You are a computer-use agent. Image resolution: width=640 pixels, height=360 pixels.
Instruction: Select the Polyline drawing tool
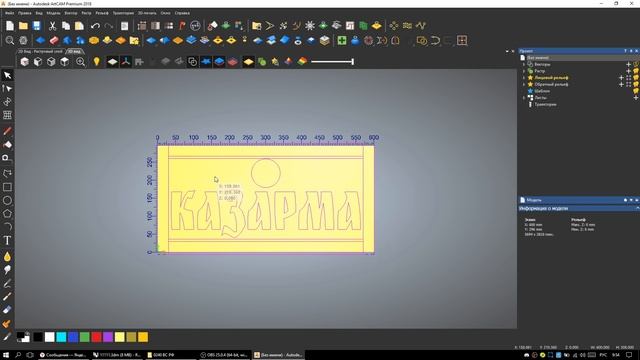point(7,173)
